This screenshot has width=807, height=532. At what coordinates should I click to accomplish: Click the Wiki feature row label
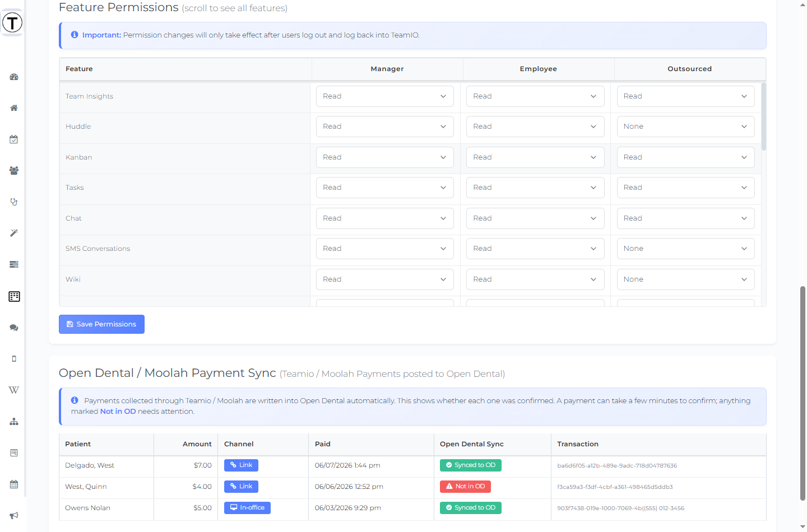(x=73, y=279)
